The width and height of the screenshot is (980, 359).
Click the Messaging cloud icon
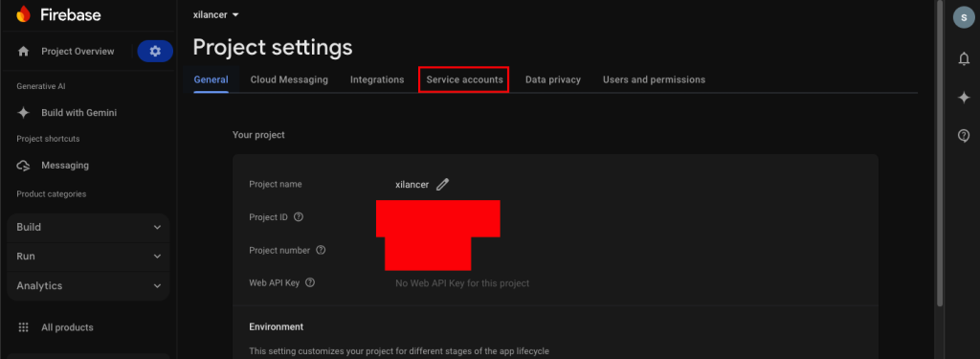coord(24,166)
